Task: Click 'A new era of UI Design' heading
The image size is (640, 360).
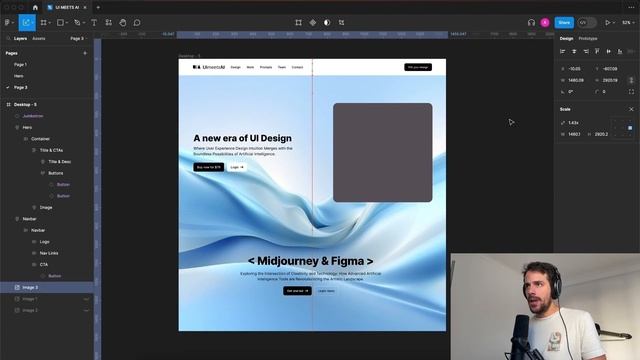Action: point(242,138)
